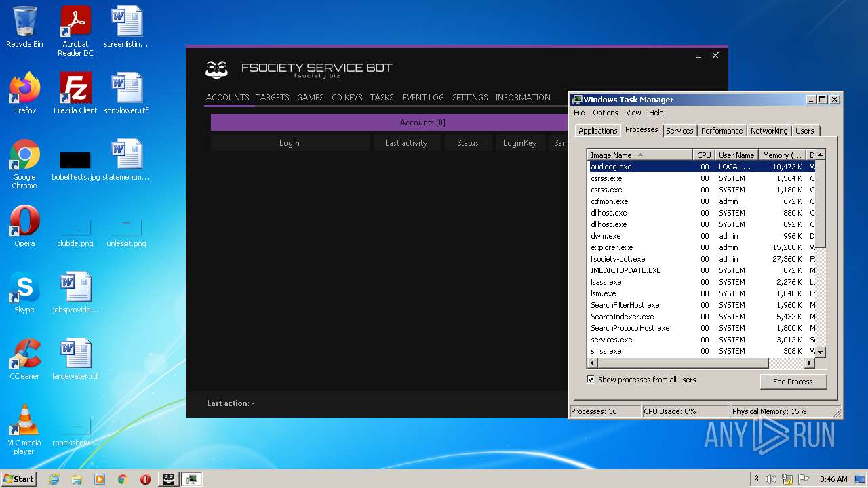This screenshot has height=488, width=868.
Task: Open screenlistin Word document icon
Action: pyautogui.click(x=126, y=27)
